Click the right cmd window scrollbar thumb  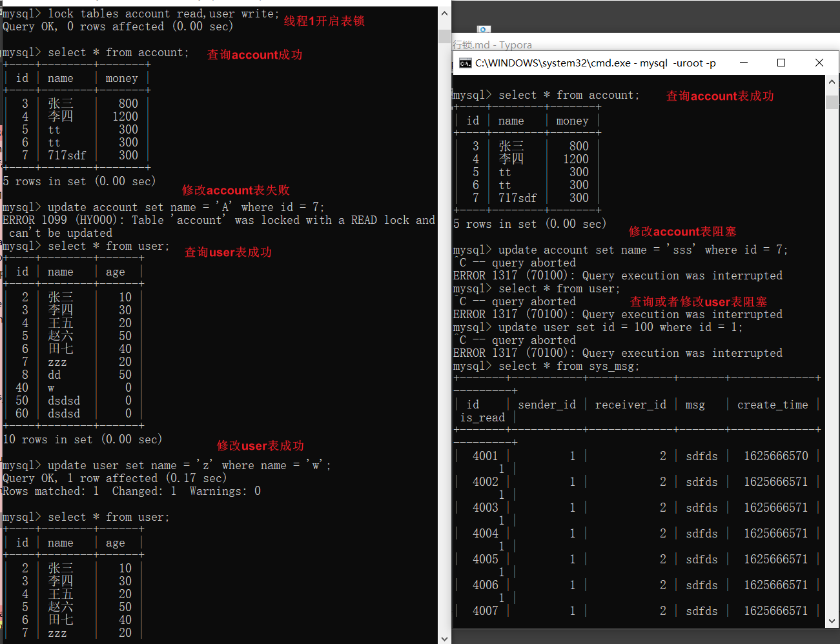832,101
